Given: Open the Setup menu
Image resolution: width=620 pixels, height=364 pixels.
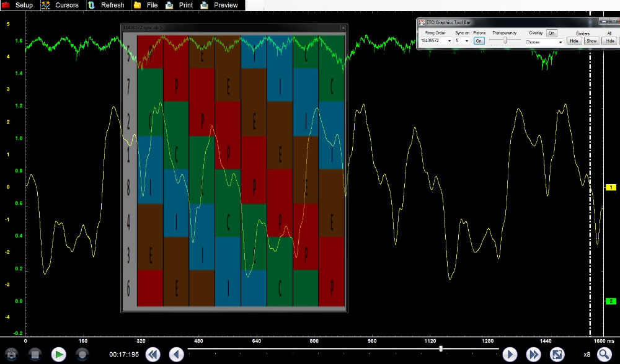Looking at the screenshot, I should [x=17, y=5].
